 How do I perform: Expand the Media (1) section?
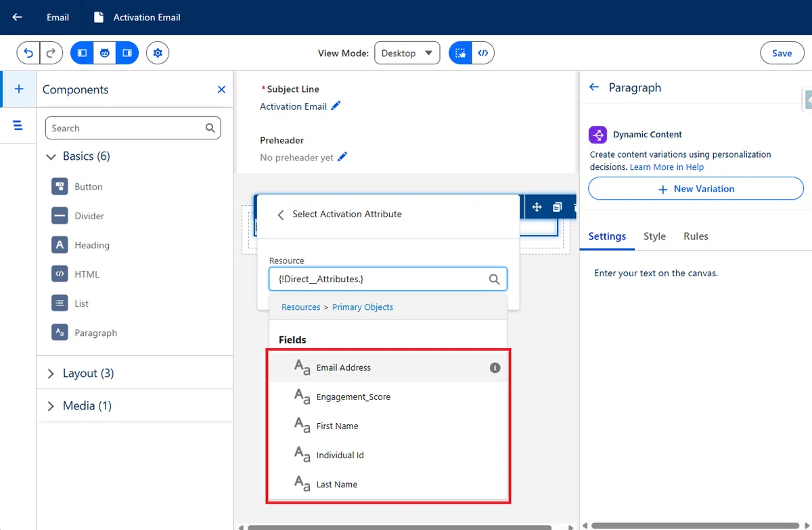[51, 406]
